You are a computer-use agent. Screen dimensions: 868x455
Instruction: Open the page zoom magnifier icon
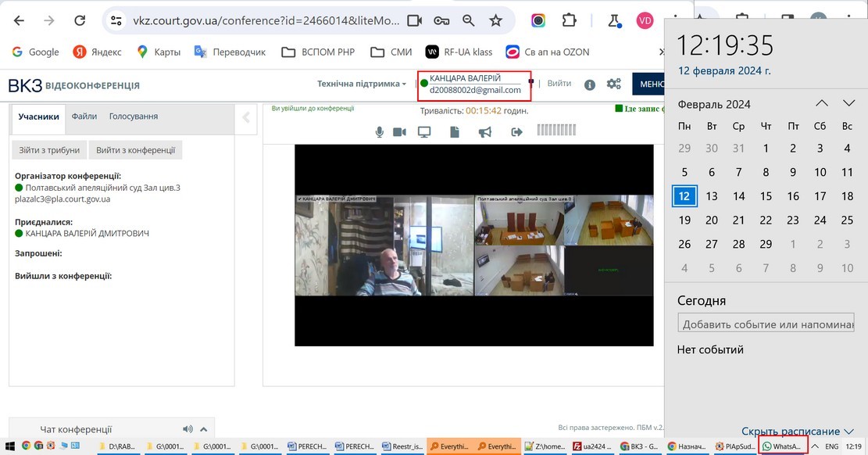[468, 20]
